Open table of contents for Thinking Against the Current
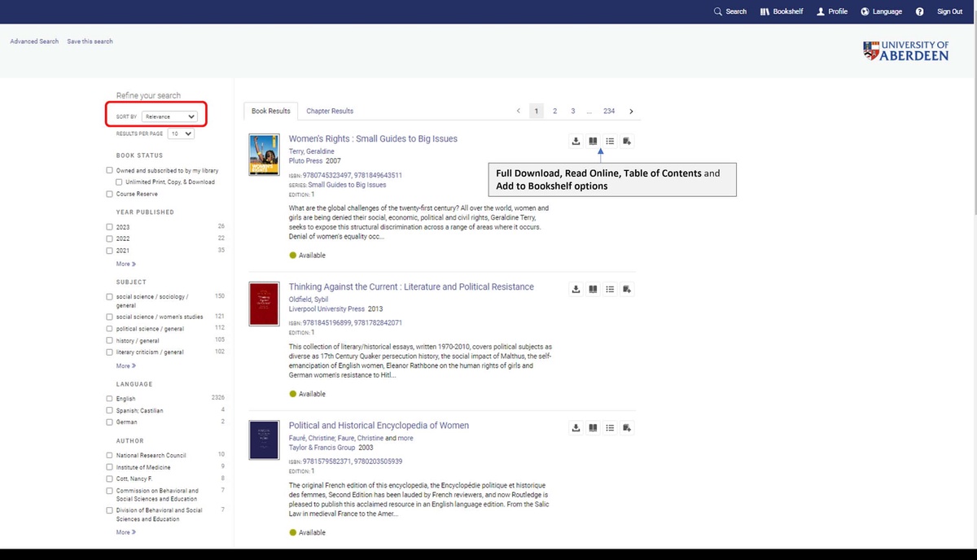Image resolution: width=977 pixels, height=560 pixels. click(610, 289)
